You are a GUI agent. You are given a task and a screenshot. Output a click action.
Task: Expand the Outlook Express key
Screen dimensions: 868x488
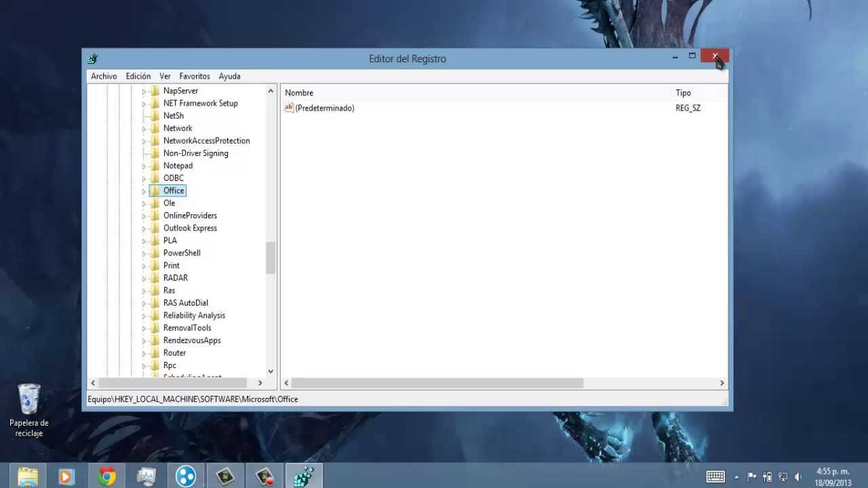pos(144,228)
